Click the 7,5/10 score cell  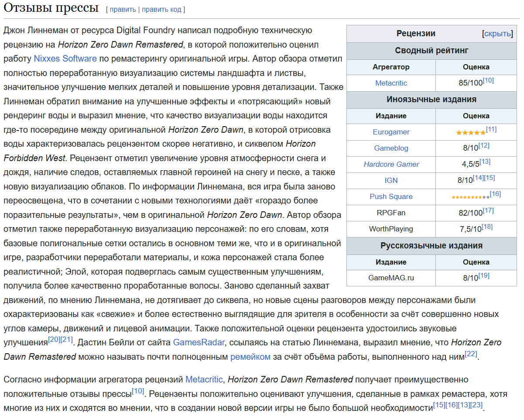(476, 229)
